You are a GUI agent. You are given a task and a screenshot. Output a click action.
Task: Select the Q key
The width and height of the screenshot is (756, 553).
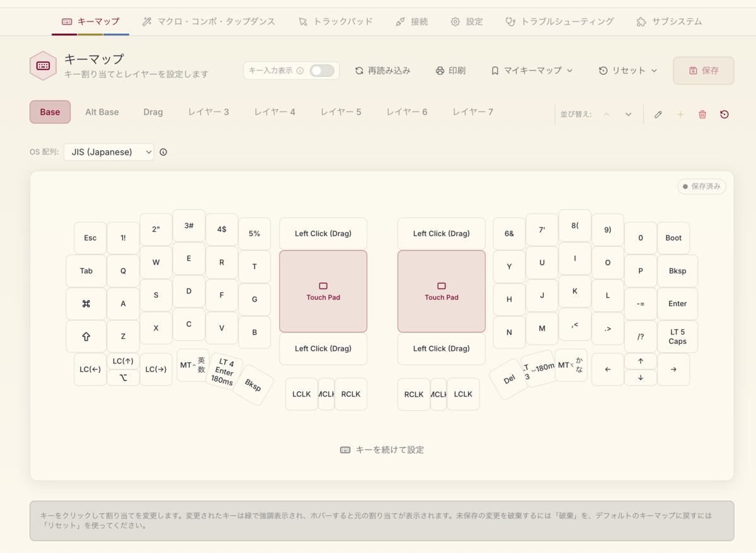click(x=123, y=271)
